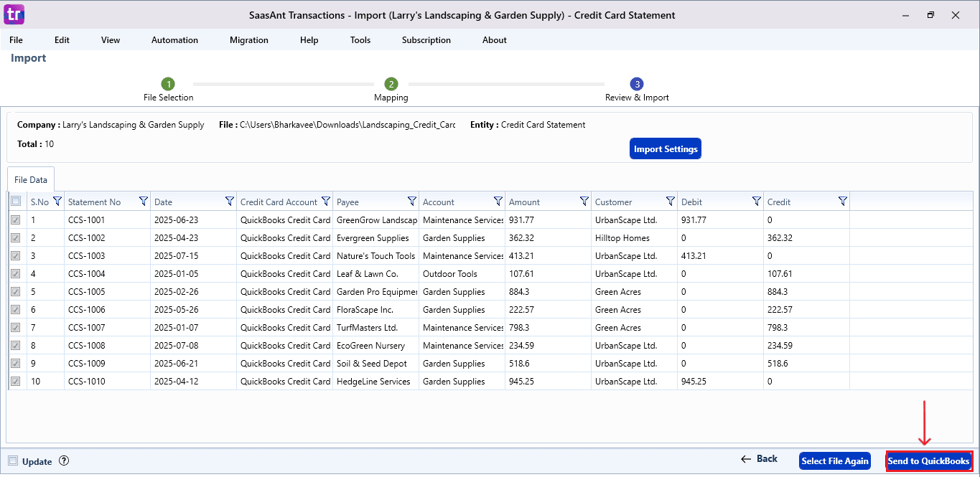Uncheck the row checkbox for CCS-1005

coord(16,292)
